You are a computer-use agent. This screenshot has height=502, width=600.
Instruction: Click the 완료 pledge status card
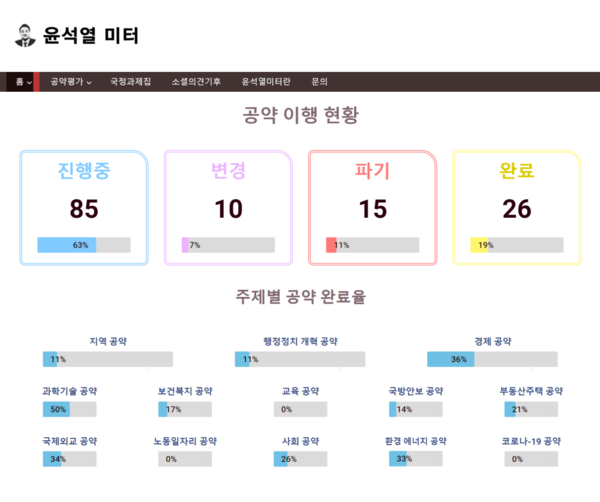coord(517,207)
